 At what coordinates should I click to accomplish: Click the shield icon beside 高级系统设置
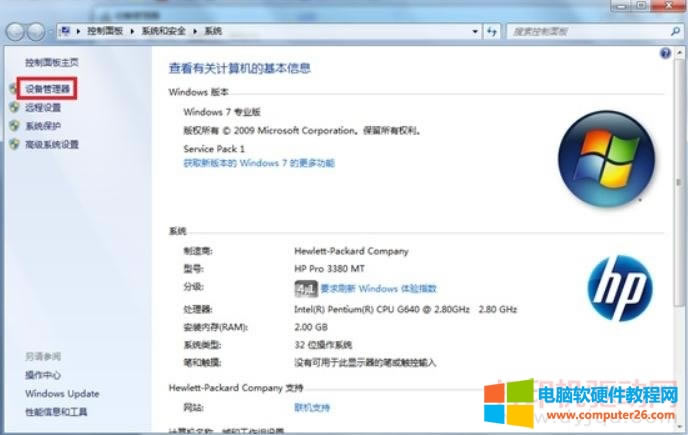click(x=14, y=144)
